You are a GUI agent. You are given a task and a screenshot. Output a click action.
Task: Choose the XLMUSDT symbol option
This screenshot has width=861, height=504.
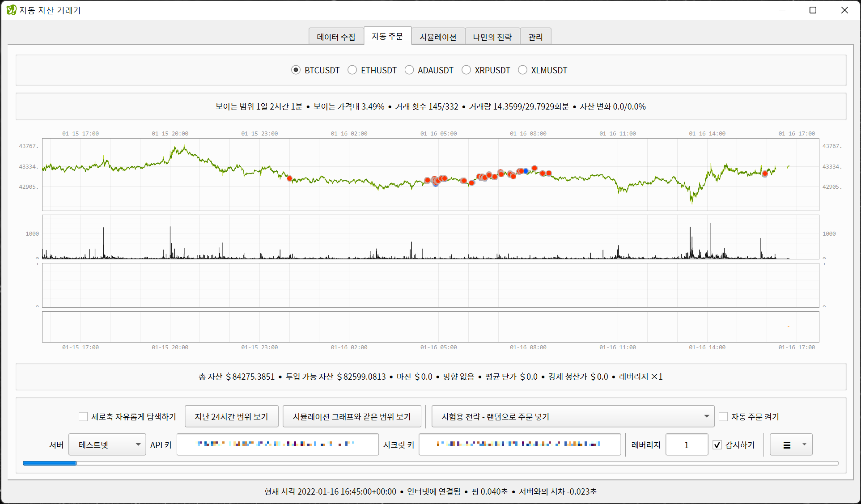522,70
